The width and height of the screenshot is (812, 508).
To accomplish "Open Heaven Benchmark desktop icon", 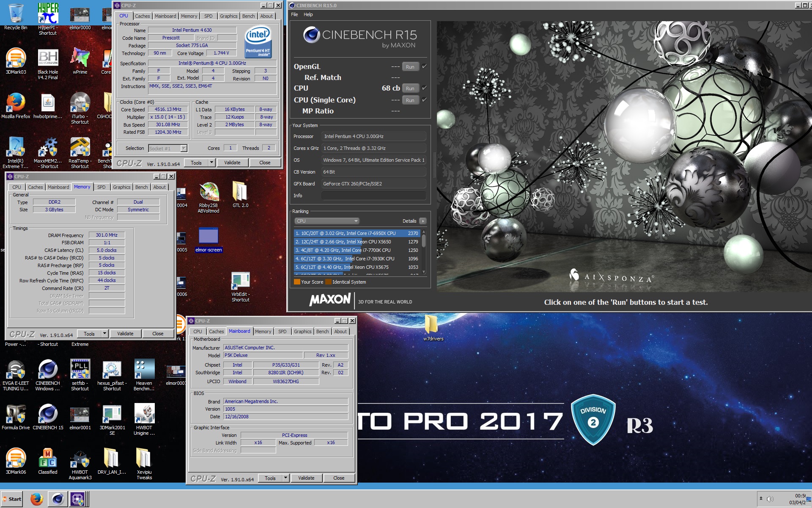I will click(144, 375).
